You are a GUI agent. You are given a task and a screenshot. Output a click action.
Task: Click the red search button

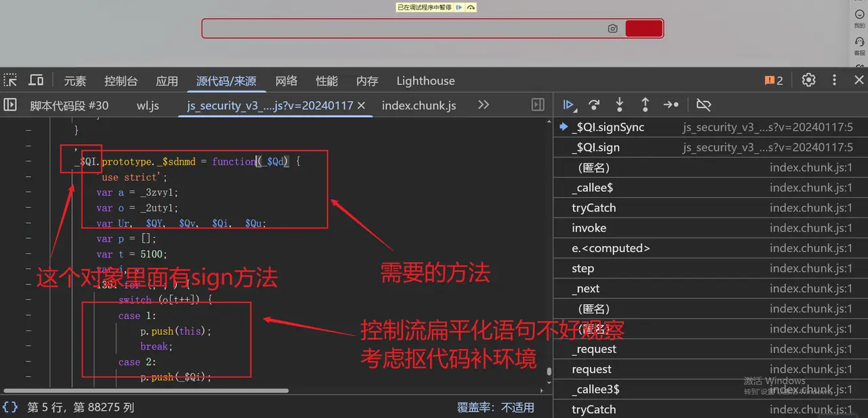pyautogui.click(x=643, y=28)
